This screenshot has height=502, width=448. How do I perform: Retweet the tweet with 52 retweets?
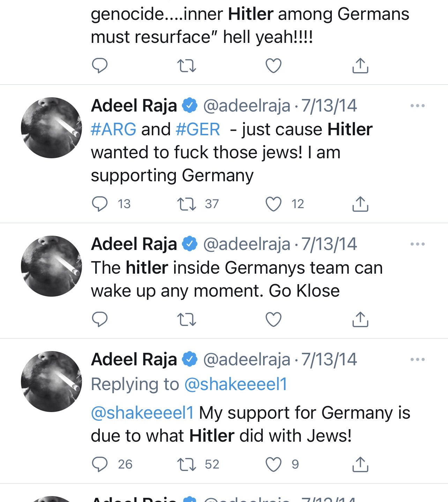coord(187,464)
